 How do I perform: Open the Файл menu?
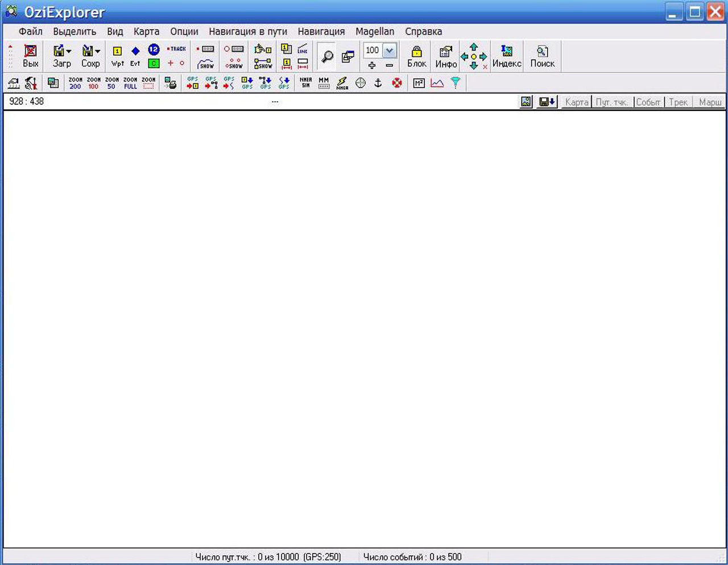click(31, 31)
